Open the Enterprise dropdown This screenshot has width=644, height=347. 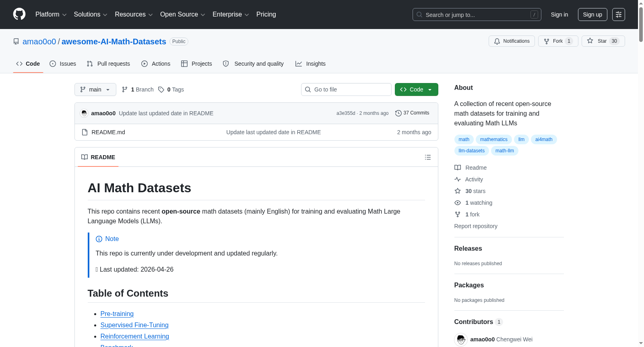click(231, 15)
